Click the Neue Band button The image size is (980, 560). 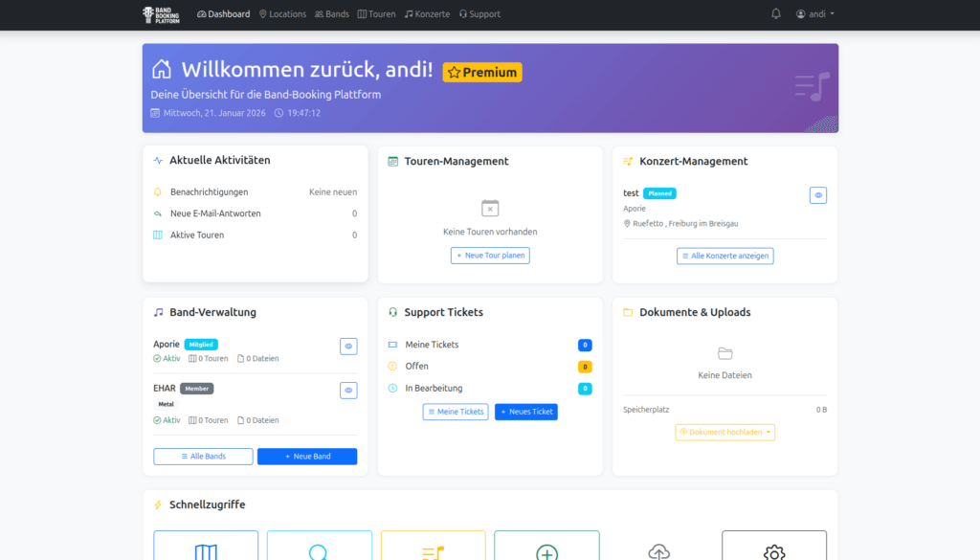(307, 457)
